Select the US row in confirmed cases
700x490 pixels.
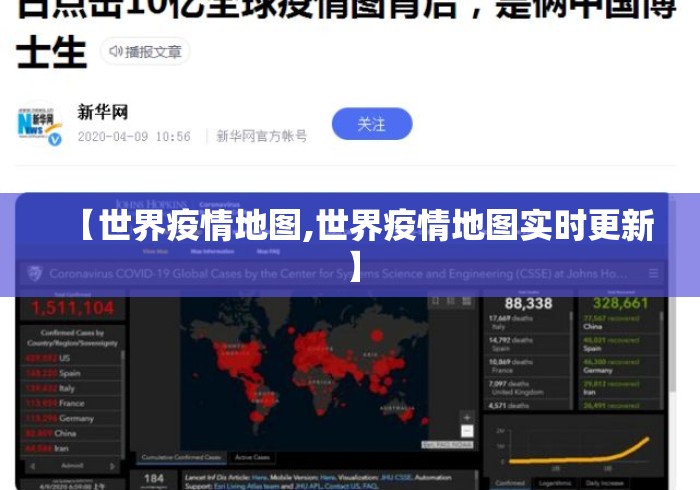pos(71,358)
